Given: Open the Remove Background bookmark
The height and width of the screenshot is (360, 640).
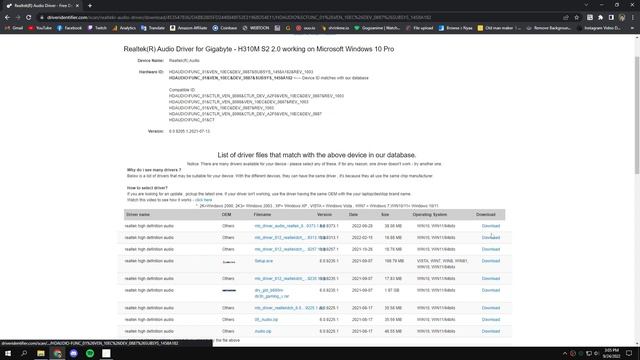Looking at the screenshot, I should click(x=549, y=28).
